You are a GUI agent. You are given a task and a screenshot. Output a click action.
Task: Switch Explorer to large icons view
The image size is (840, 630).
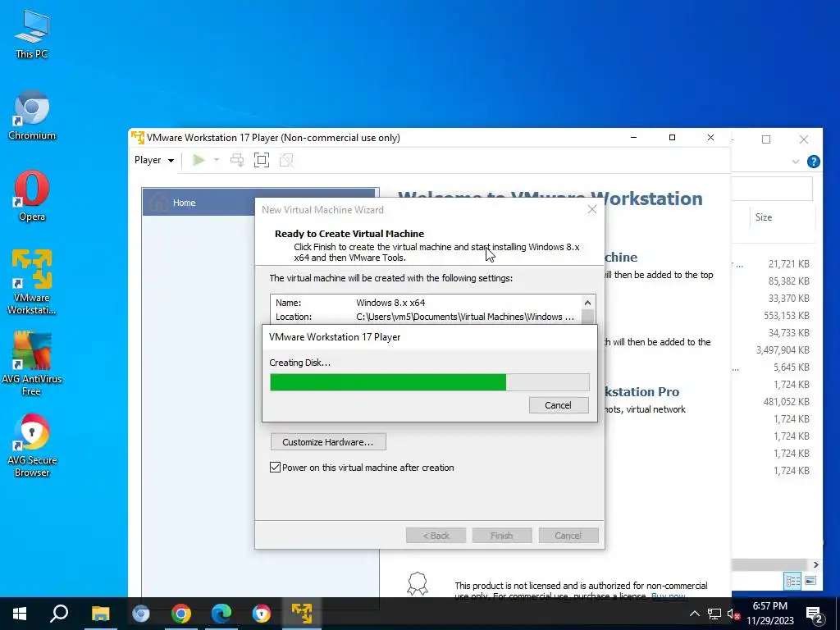click(x=810, y=581)
